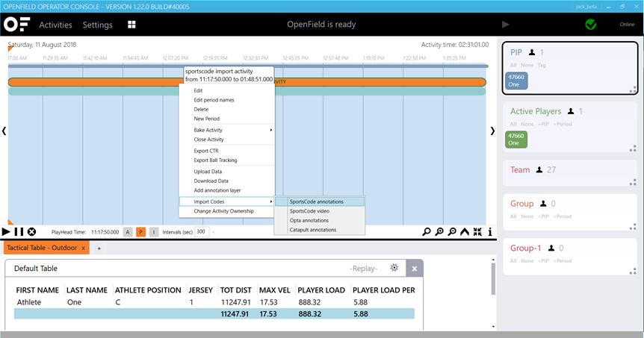Open the timeline info icon
Image resolution: width=644 pixels, height=338 pixels.
tap(490, 232)
